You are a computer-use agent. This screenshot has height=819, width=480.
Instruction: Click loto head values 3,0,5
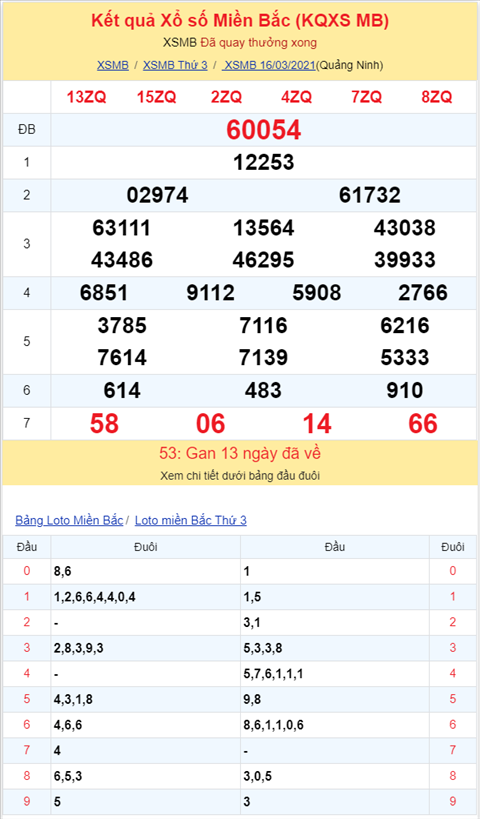(x=257, y=776)
